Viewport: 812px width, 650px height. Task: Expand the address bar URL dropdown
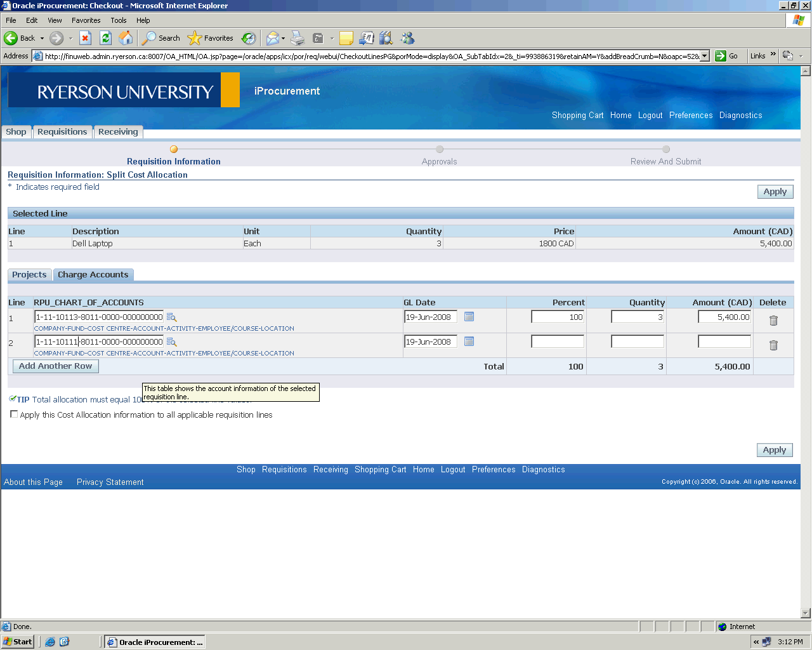click(704, 56)
